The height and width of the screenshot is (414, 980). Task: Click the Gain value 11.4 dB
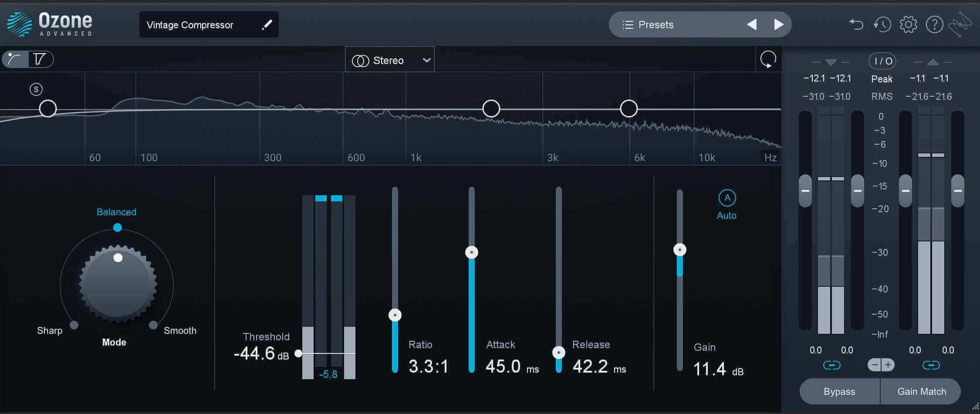[x=719, y=369]
